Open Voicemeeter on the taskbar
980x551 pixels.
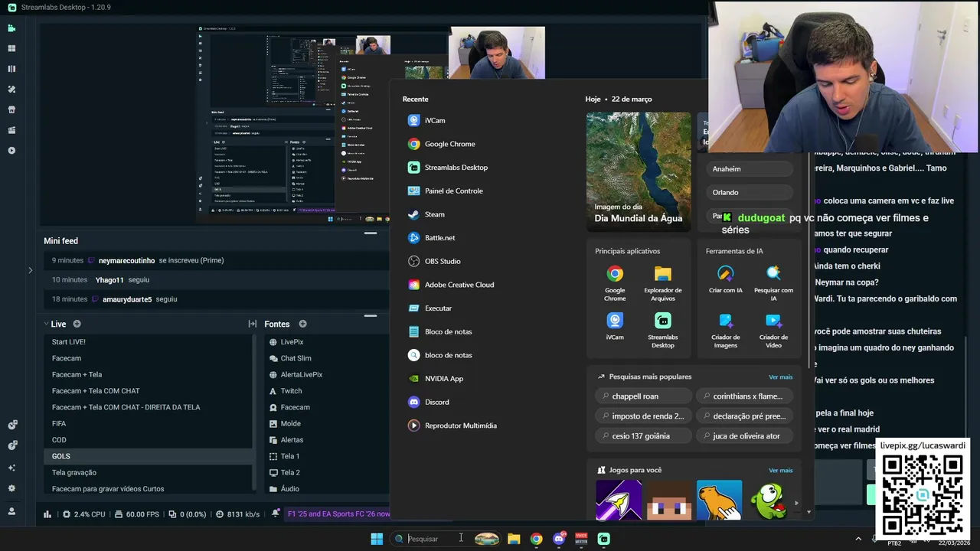(x=581, y=539)
